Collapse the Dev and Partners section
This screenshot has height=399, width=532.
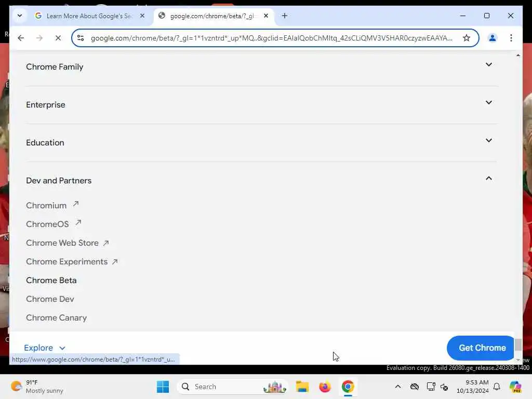coord(262,180)
